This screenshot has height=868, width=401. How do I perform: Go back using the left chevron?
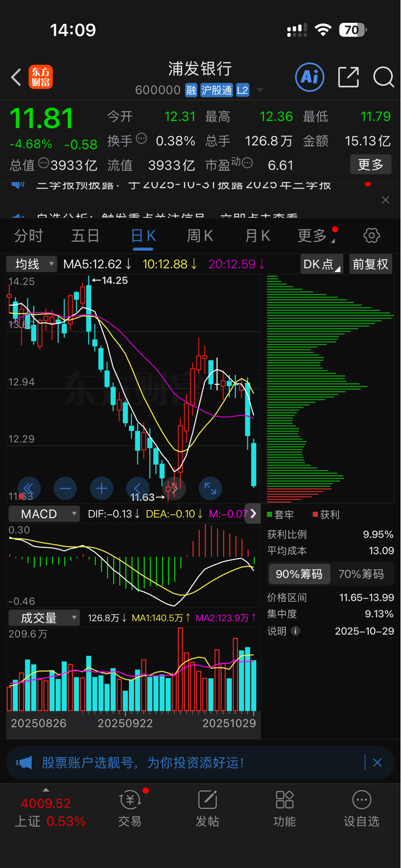tap(16, 78)
